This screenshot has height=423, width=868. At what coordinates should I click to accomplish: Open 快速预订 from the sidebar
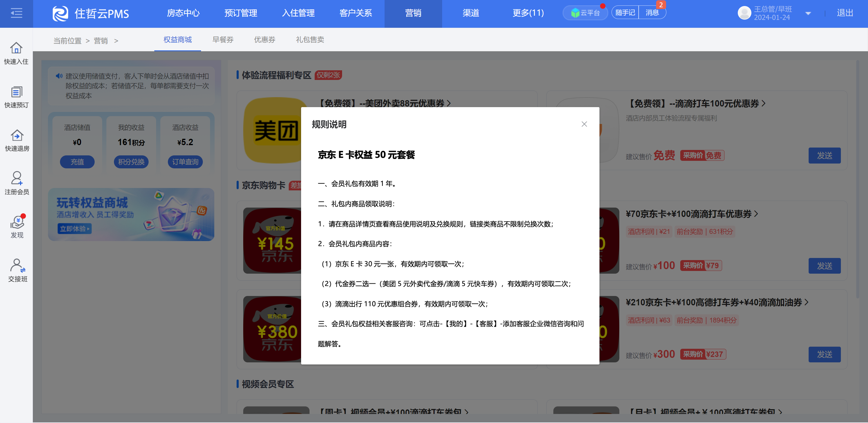(x=16, y=97)
